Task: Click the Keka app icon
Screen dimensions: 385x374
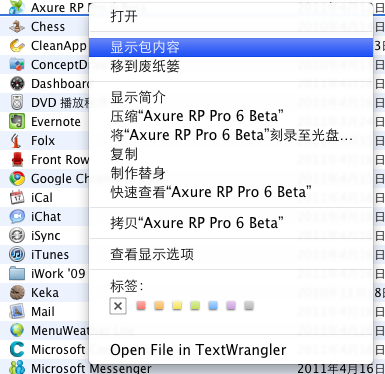Action: pos(17,293)
